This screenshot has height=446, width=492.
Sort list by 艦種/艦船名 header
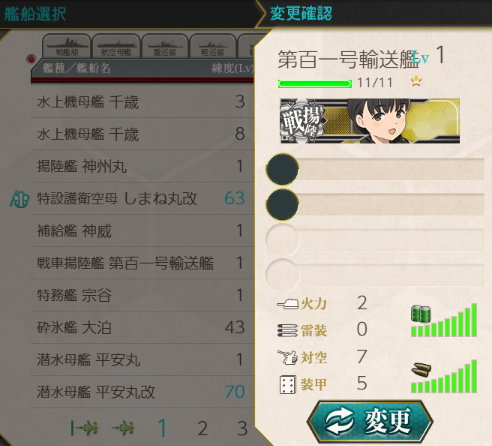point(76,68)
